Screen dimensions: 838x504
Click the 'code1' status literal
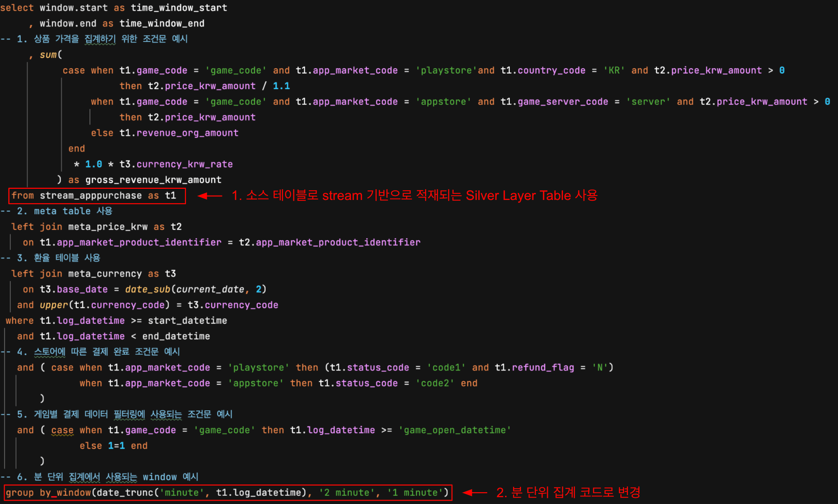click(x=446, y=367)
